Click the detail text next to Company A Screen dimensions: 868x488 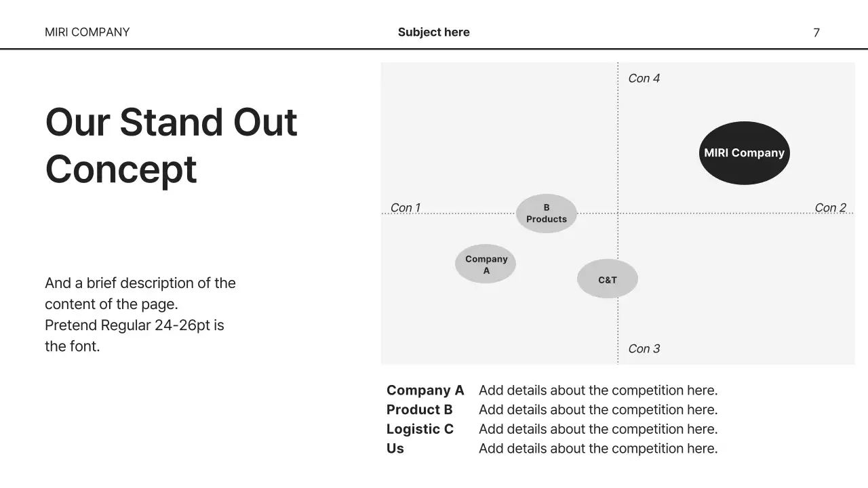click(597, 390)
